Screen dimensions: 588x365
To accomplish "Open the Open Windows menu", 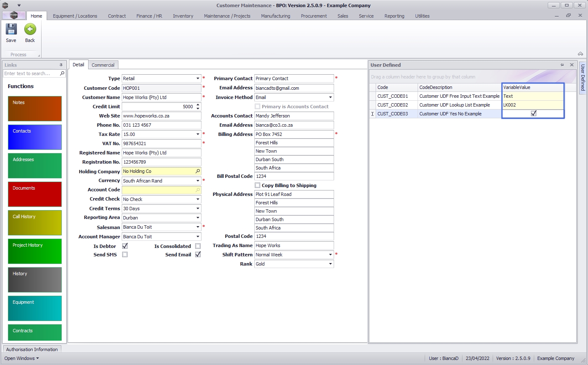I will tap(21, 358).
